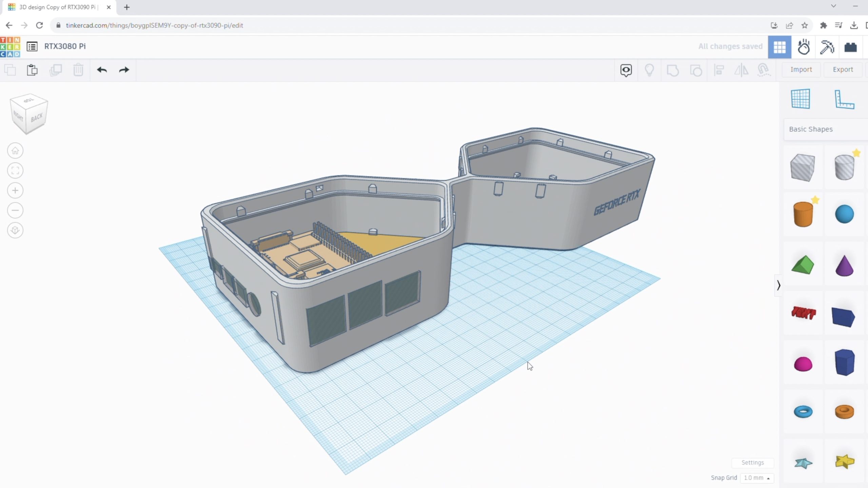The width and height of the screenshot is (868, 488).
Task: Click the Home view button
Action: click(x=15, y=150)
